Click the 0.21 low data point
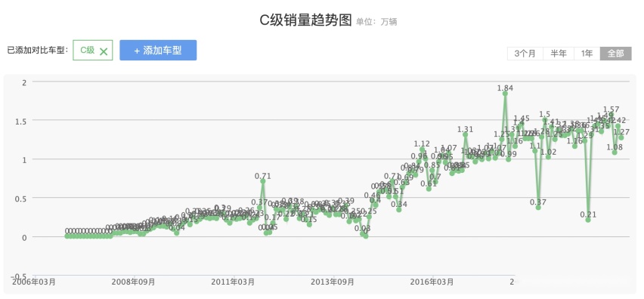Image resolution: width=644 pixels, height=299 pixels. click(588, 220)
